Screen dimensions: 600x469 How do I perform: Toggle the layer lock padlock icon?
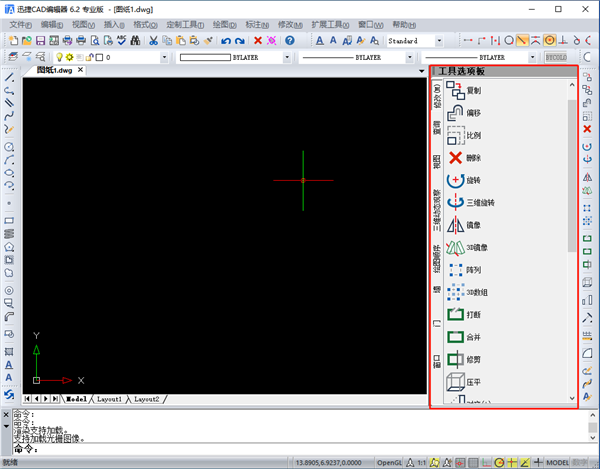coord(90,57)
